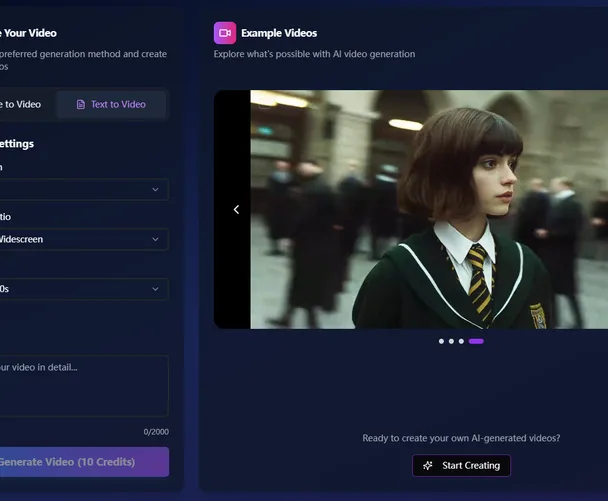Click the sparkle icon on Start Creating button
Image resolution: width=608 pixels, height=501 pixels.
[428, 465]
